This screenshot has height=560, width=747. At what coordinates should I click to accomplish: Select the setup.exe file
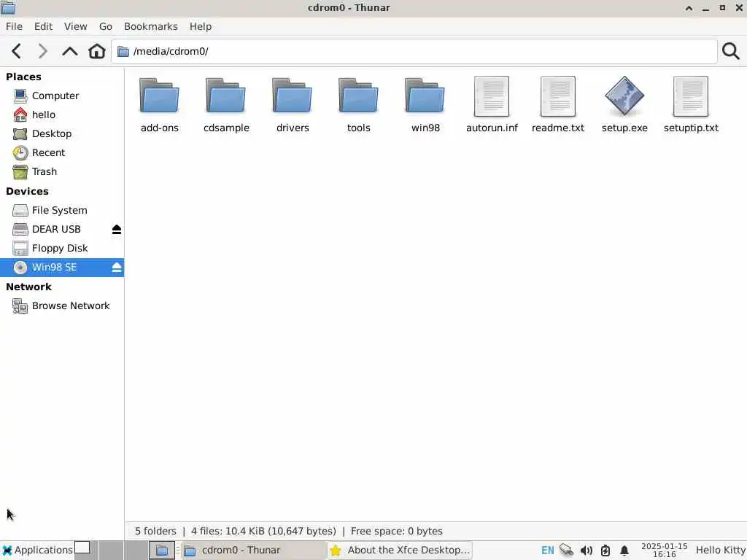(x=624, y=105)
